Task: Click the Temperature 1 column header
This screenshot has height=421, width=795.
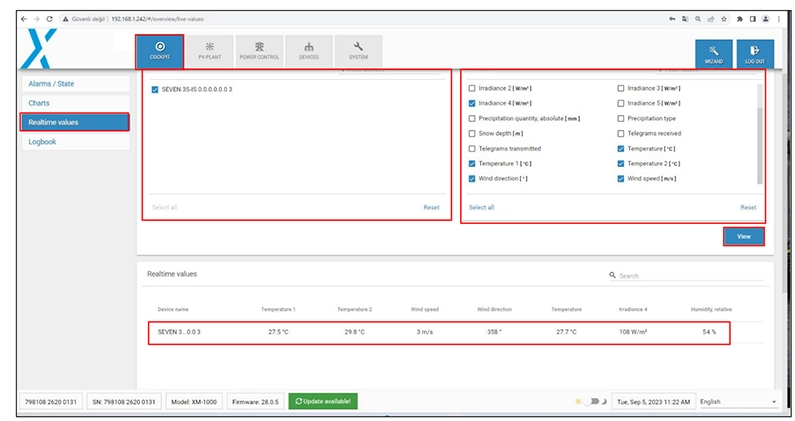Action: 278,309
